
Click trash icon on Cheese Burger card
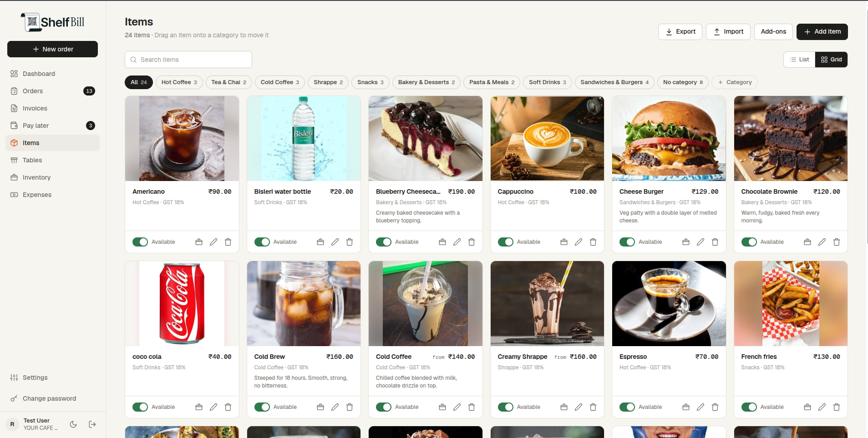(715, 242)
